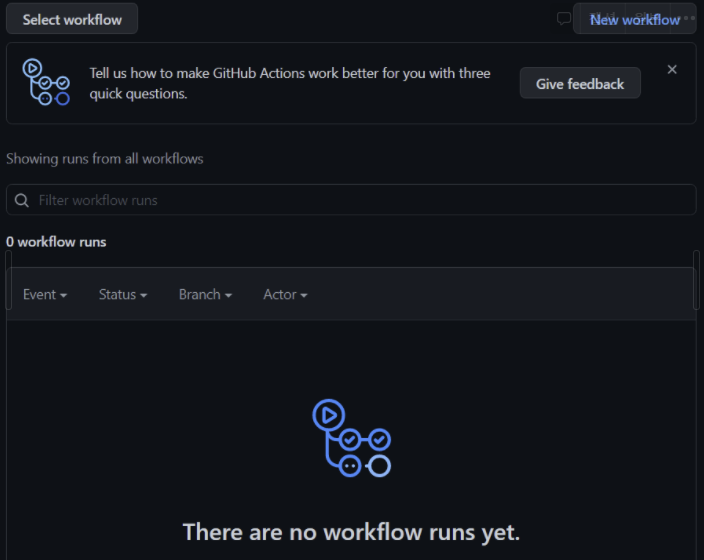The height and width of the screenshot is (560, 704).
Task: Expand the Event filter dropdown
Action: [x=45, y=295]
